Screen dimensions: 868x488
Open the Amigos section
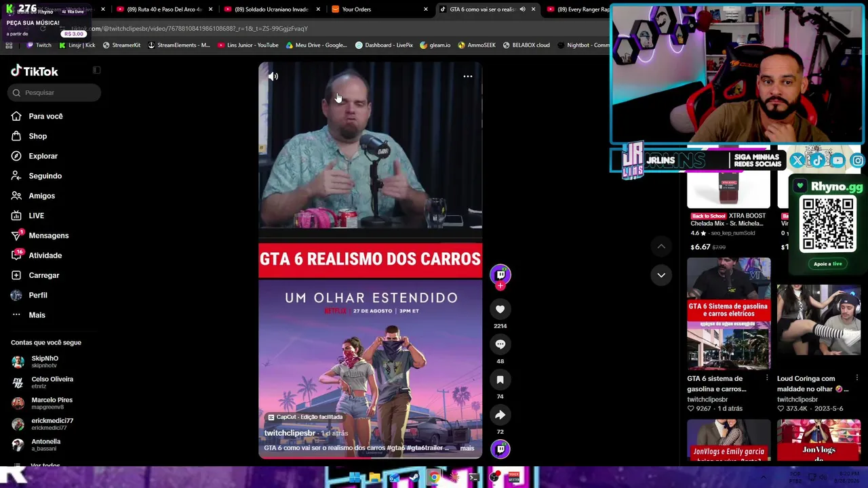(x=33, y=196)
